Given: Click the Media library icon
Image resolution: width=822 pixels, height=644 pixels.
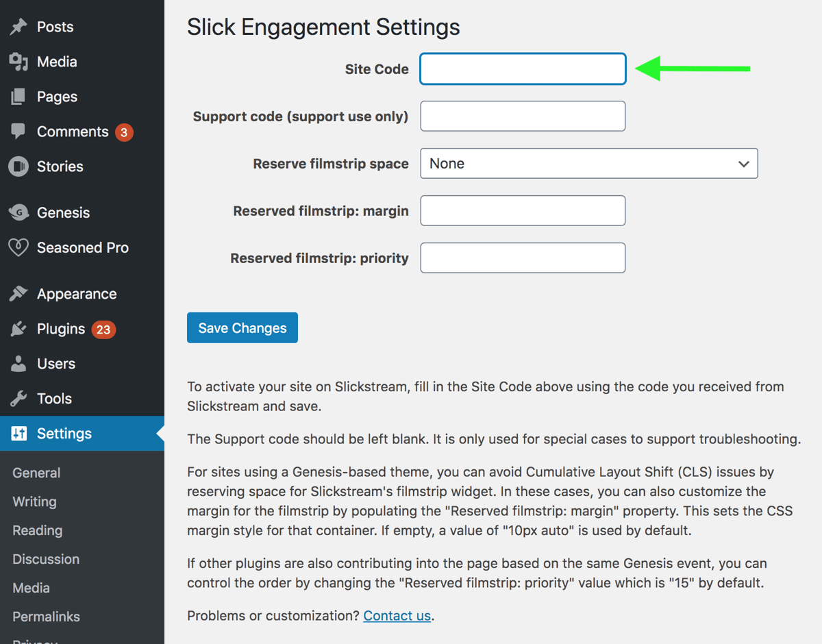Looking at the screenshot, I should point(18,62).
